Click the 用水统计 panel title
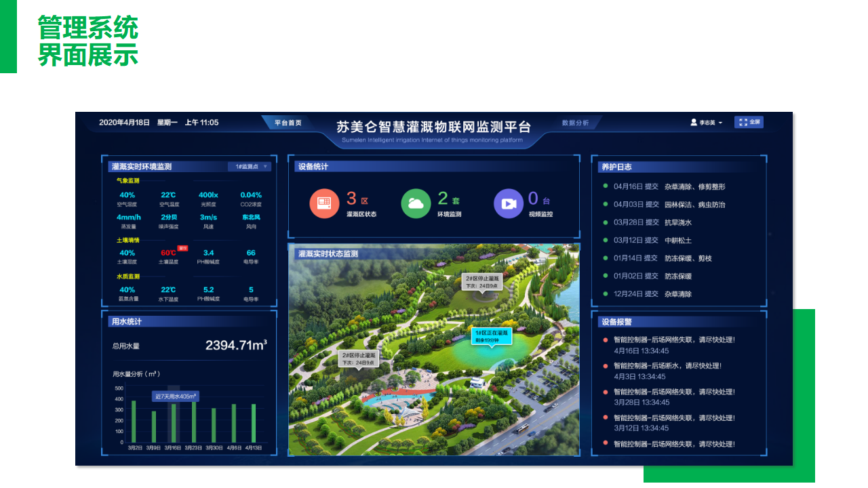This screenshot has height=488, width=868. click(x=126, y=322)
